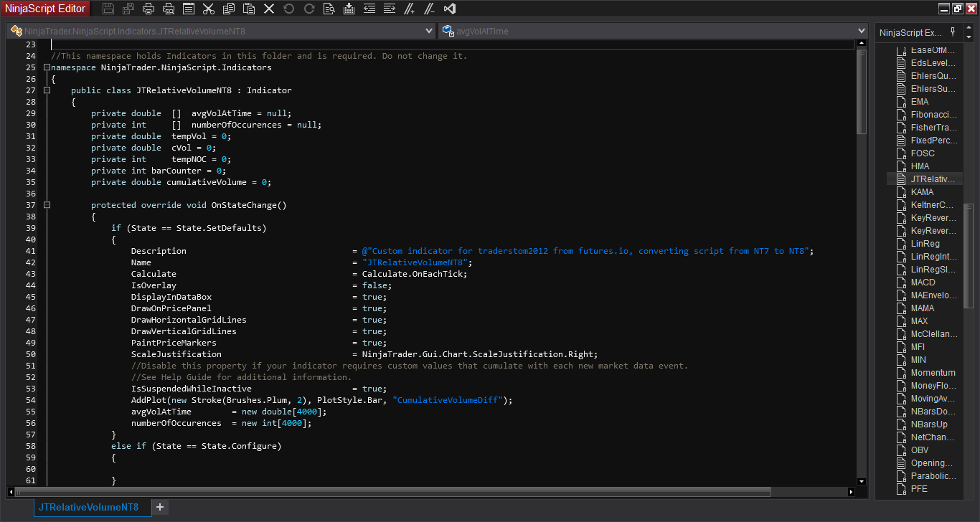Screen dimensions: 980x522
Task: Select the MoneyFlo... indicator file
Action: pyautogui.click(x=927, y=386)
